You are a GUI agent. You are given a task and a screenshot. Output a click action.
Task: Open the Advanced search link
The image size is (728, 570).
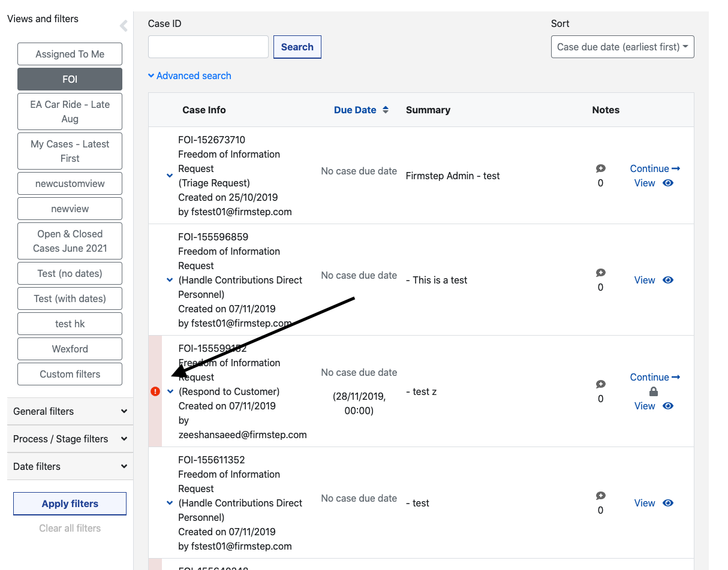[x=189, y=76]
